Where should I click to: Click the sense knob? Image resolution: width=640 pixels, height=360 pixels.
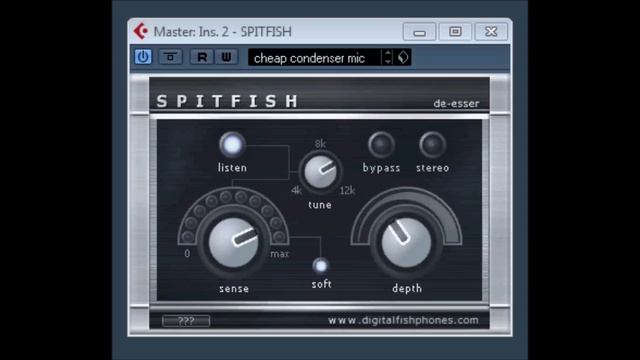tap(233, 242)
